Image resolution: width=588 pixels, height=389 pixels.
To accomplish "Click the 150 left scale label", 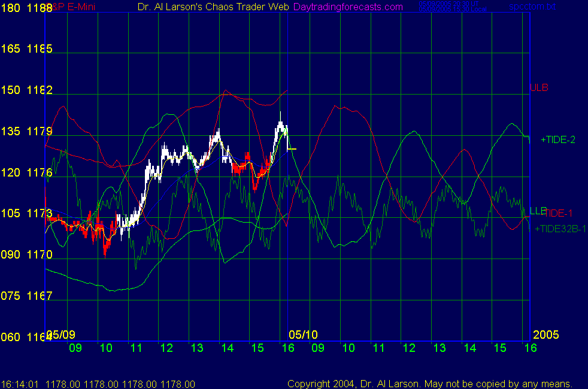I will 11,90.
